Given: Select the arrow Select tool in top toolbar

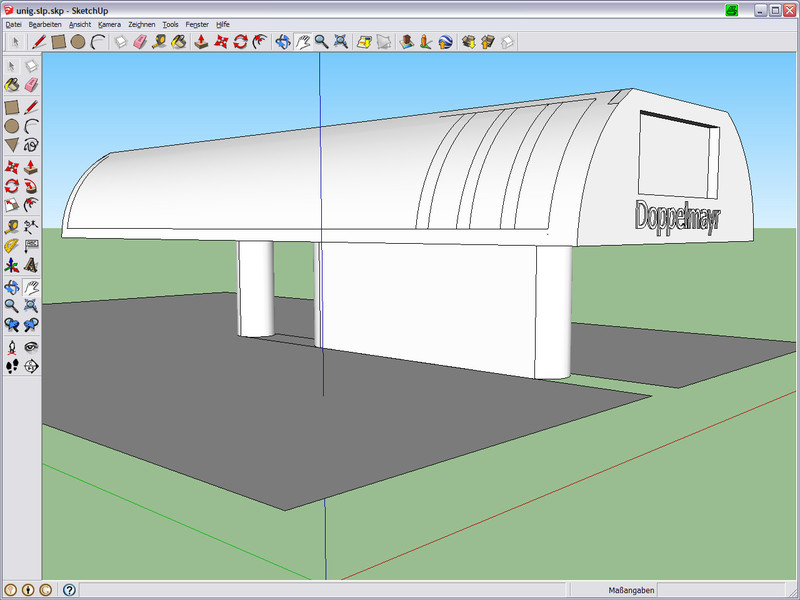Looking at the screenshot, I should tap(15, 42).
